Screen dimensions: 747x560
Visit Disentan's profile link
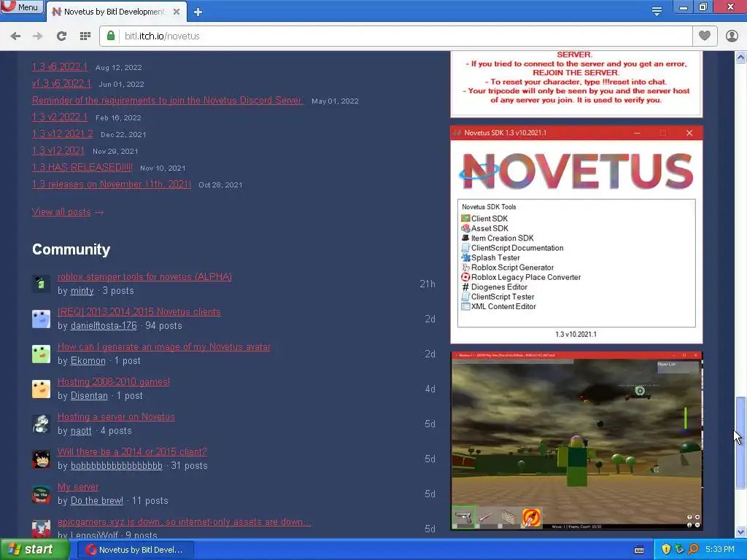point(89,396)
